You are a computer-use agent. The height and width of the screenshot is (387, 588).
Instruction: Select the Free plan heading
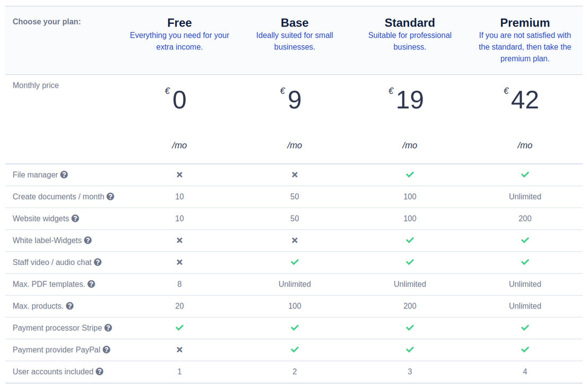(179, 23)
